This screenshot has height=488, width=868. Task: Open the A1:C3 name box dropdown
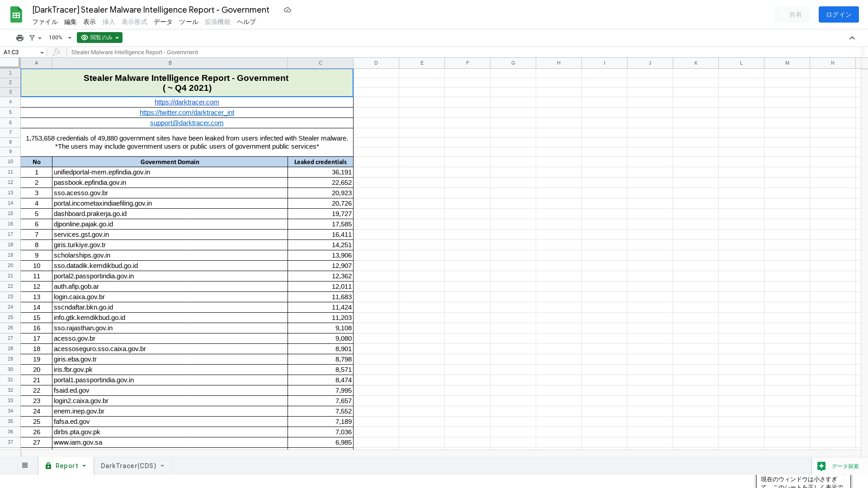tap(42, 52)
